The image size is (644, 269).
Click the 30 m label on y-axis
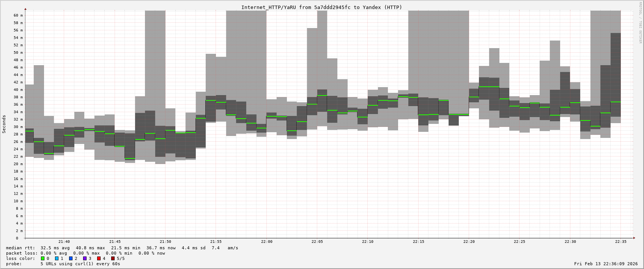point(18,127)
